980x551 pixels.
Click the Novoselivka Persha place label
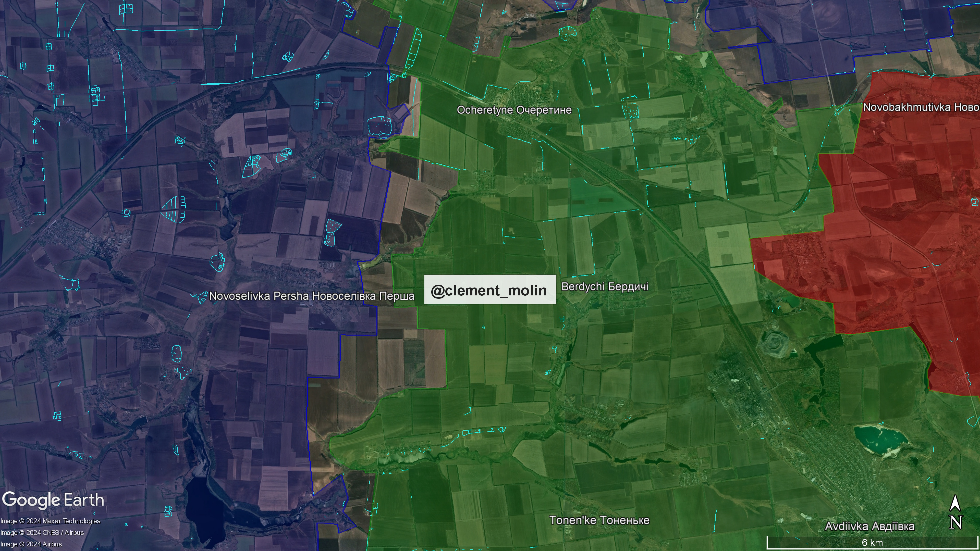click(312, 296)
